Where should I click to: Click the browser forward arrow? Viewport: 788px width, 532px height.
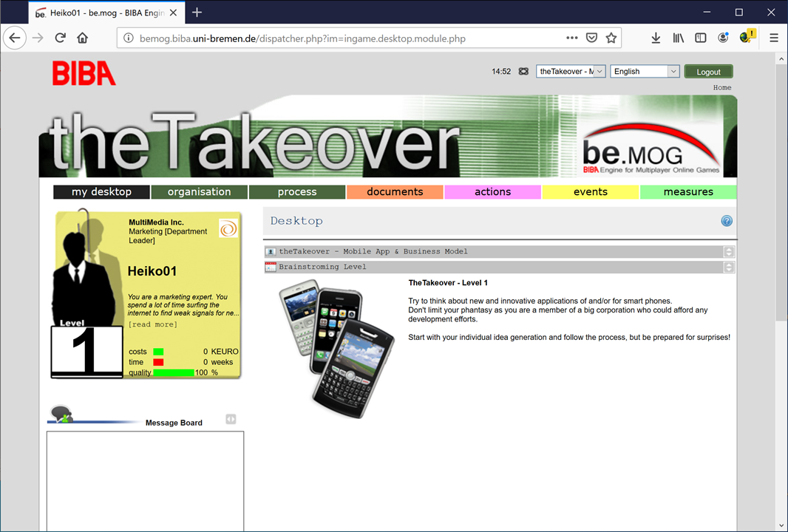[38, 38]
